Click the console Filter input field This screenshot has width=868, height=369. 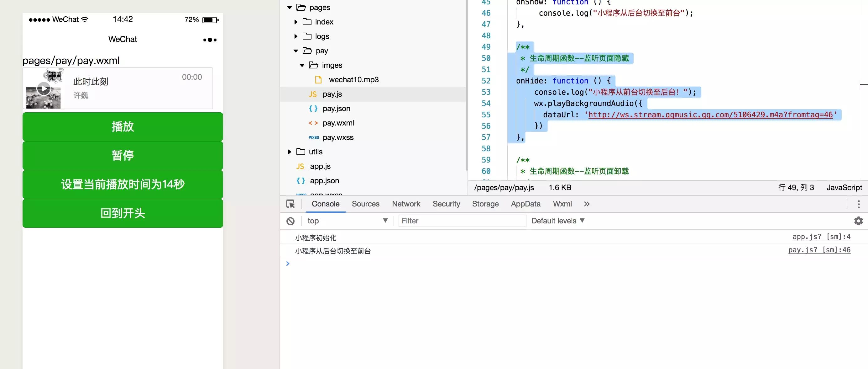point(462,221)
